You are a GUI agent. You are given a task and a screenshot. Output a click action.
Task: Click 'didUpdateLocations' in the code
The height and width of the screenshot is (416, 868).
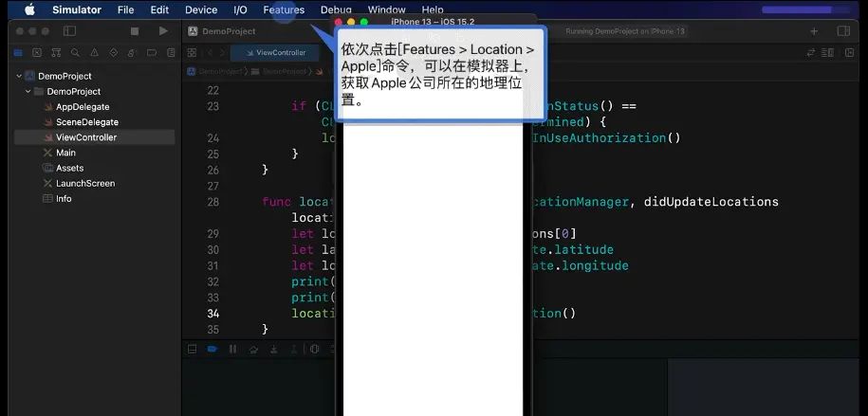(x=711, y=203)
